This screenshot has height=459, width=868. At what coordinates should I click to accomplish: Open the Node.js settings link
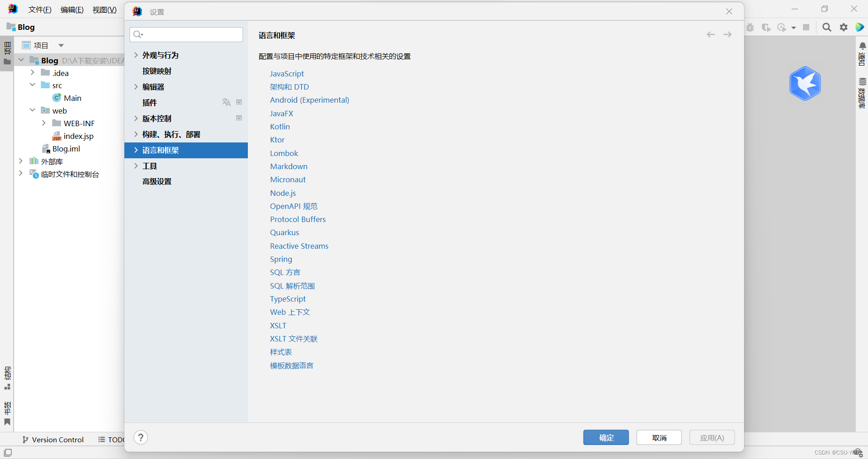(x=283, y=193)
